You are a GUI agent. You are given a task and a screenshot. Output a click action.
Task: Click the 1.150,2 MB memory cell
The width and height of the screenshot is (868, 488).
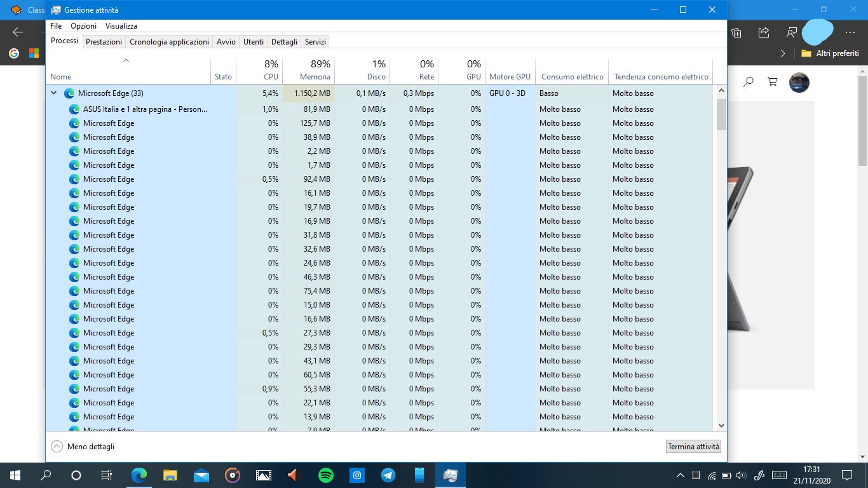coord(308,93)
